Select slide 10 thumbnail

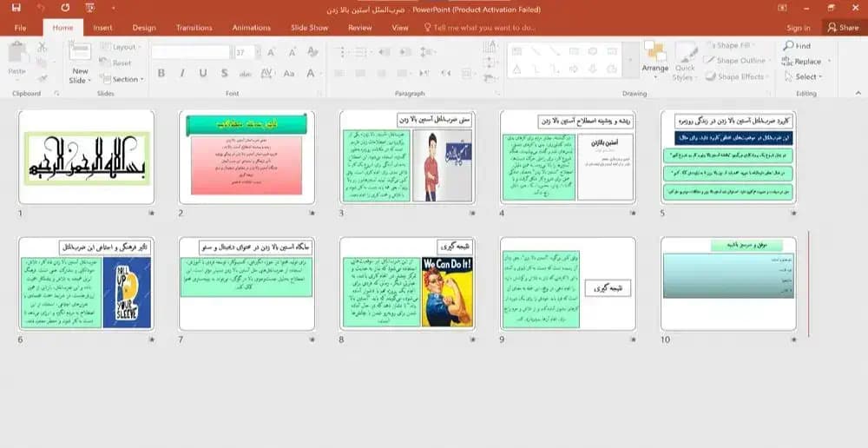tap(728, 284)
